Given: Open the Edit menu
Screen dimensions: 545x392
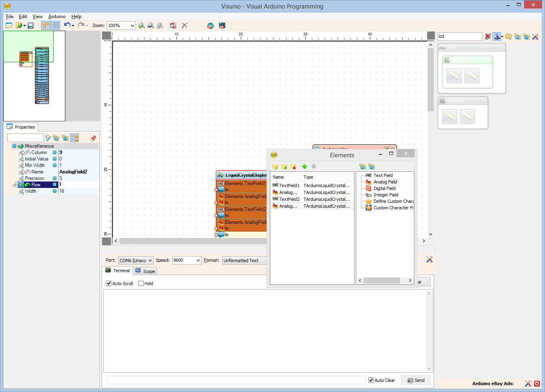Looking at the screenshot, I should pyautogui.click(x=23, y=17).
